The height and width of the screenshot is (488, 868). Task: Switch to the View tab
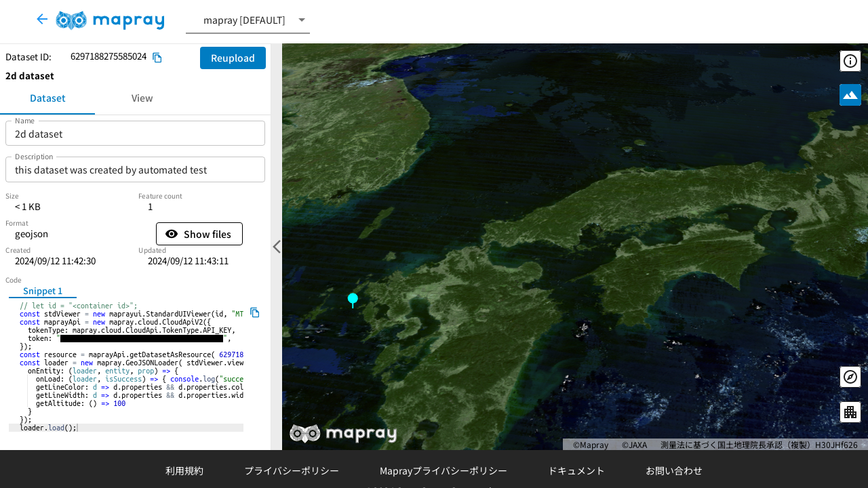click(x=142, y=98)
